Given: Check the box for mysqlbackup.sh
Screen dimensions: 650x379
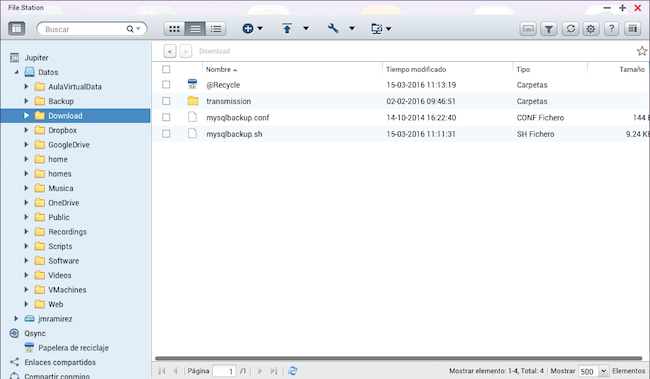Looking at the screenshot, I should (x=166, y=134).
